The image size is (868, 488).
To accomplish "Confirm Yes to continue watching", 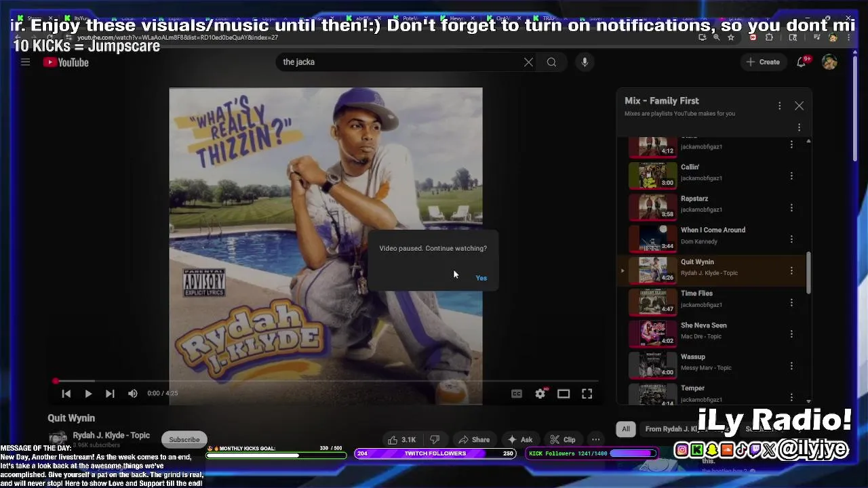I will 481,278.
